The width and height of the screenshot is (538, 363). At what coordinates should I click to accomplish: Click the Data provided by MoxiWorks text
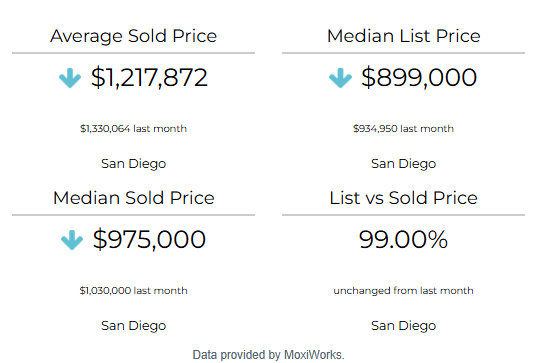268,355
